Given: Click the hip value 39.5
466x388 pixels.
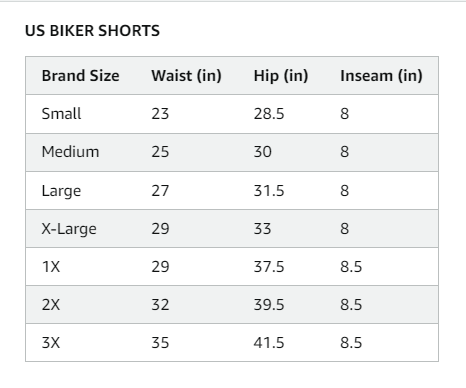Looking at the screenshot, I should coord(269,305).
